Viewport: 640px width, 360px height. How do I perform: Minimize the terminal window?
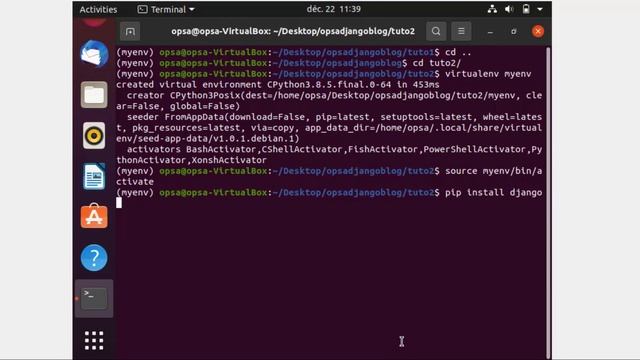click(x=490, y=32)
